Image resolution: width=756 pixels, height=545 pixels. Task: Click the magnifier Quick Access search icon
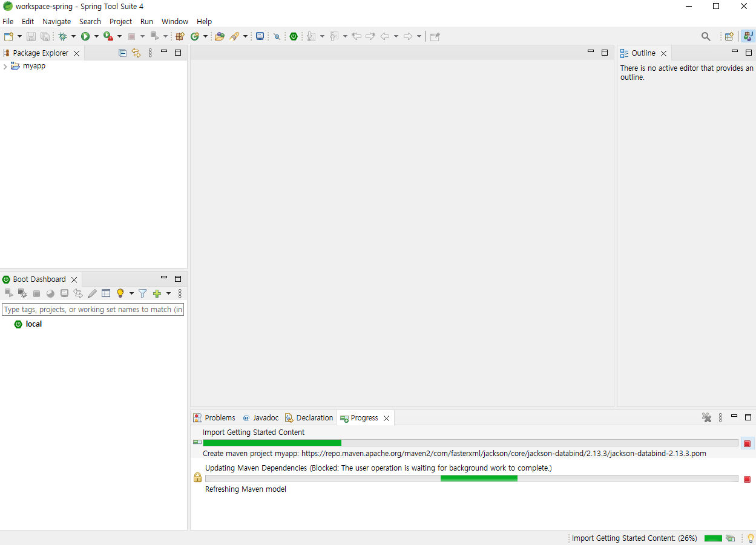click(x=706, y=36)
